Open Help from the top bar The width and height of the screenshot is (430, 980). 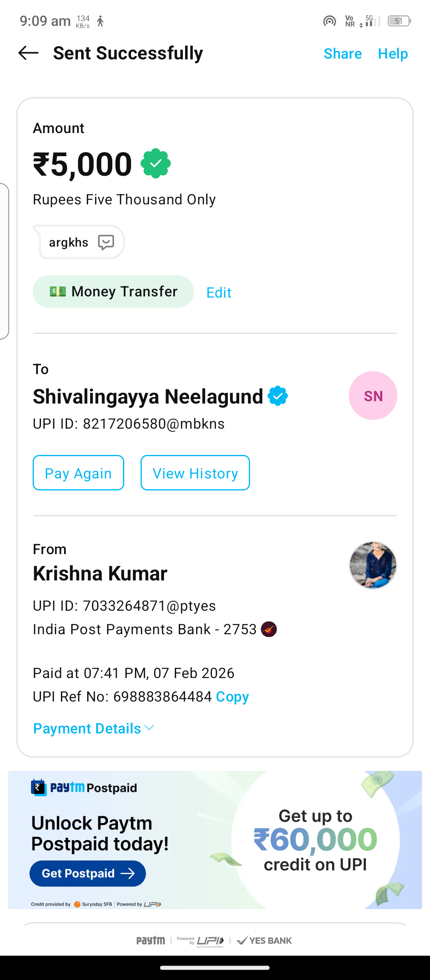point(393,54)
